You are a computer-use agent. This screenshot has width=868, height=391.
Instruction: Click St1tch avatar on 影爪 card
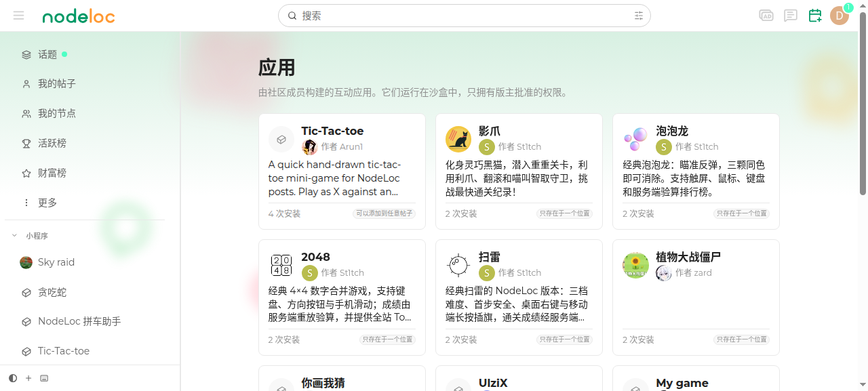[486, 147]
